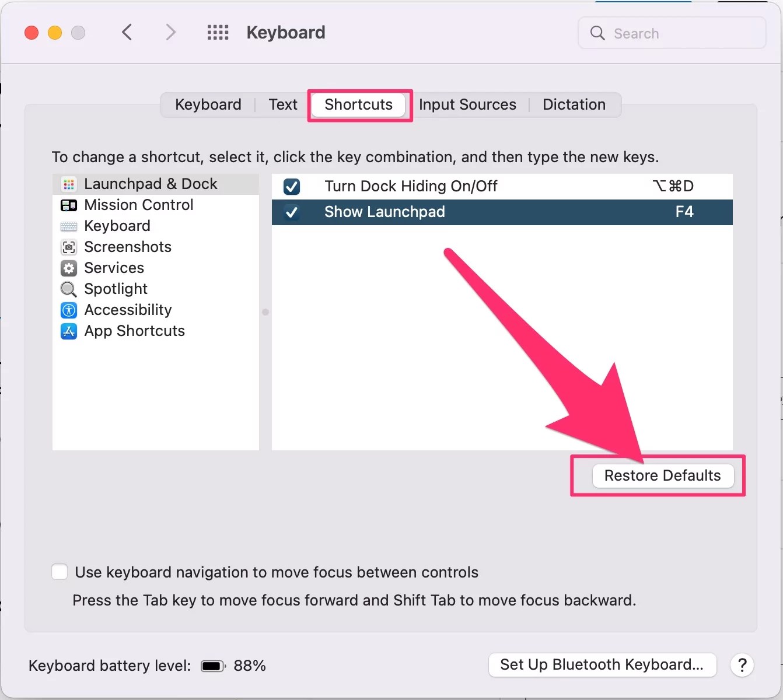Viewport: 783px width, 700px height.
Task: Click the back navigation arrow
Action: [x=127, y=32]
